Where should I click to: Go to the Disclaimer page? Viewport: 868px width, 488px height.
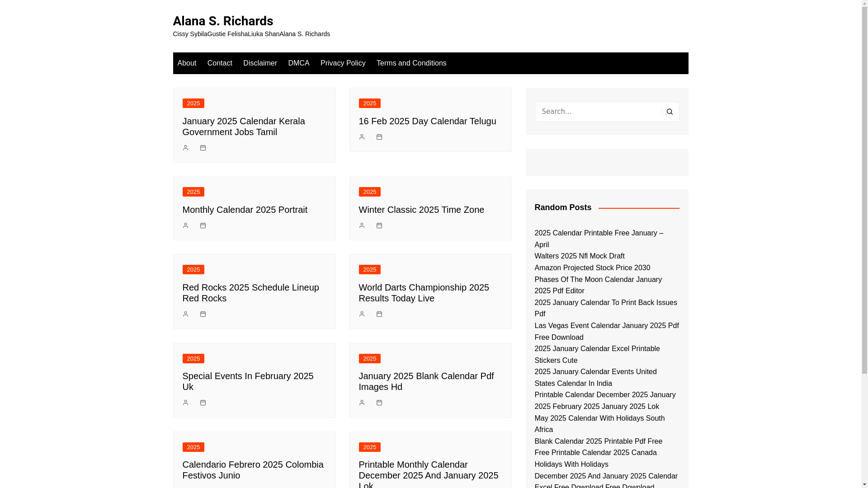click(260, 63)
